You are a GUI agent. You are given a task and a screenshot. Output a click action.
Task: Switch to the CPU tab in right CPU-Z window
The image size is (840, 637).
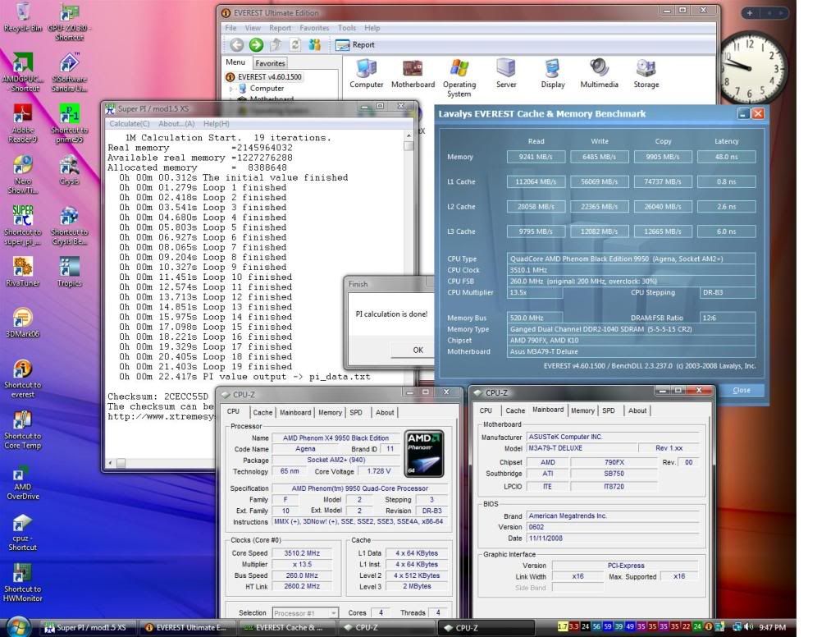pos(486,410)
